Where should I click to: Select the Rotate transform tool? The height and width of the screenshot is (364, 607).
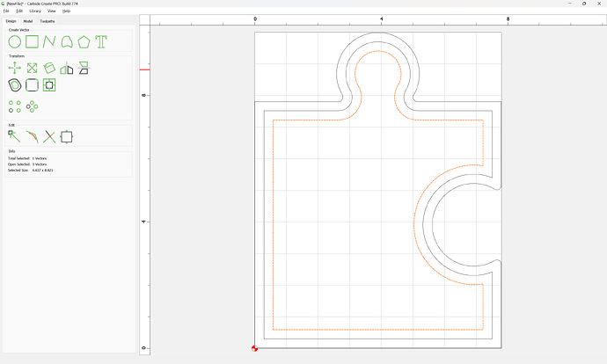click(x=49, y=68)
